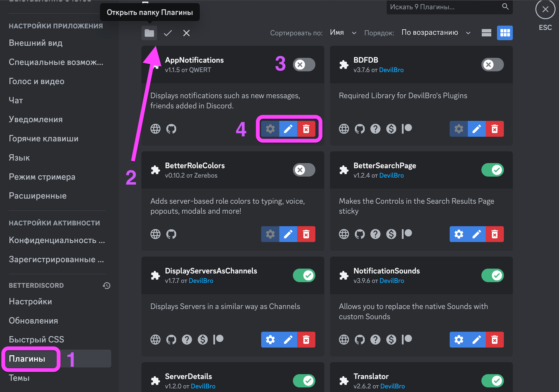Open the sort-by Имя dropdown
Image resolution: width=559 pixels, height=392 pixels.
[343, 33]
